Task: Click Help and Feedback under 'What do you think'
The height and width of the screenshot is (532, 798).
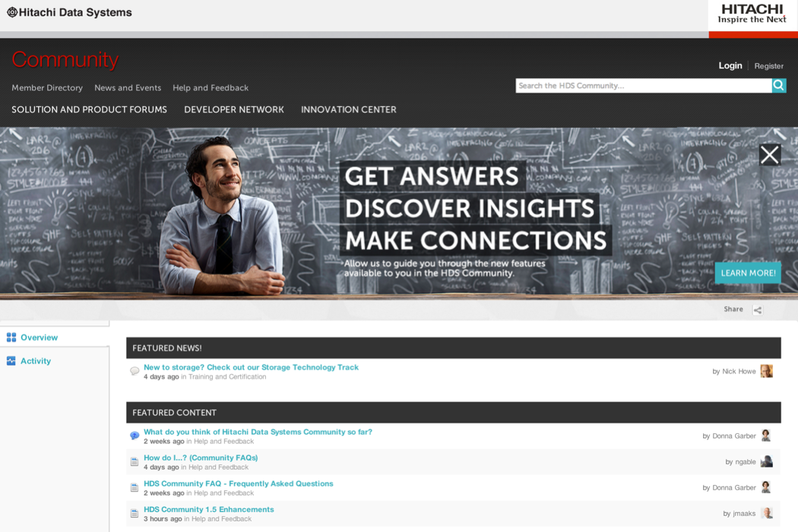Action: [223, 442]
